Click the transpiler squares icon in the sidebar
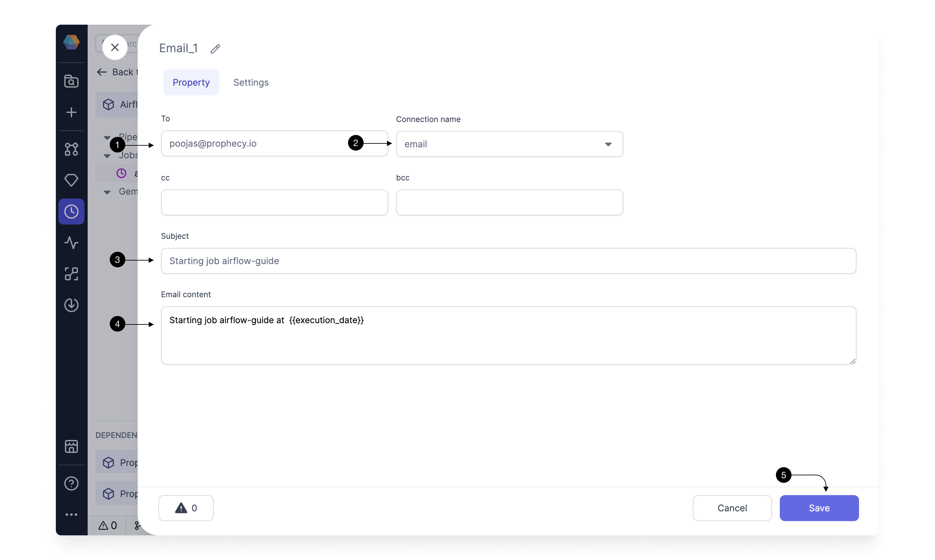Screen dimensions: 935x560 click(x=71, y=274)
